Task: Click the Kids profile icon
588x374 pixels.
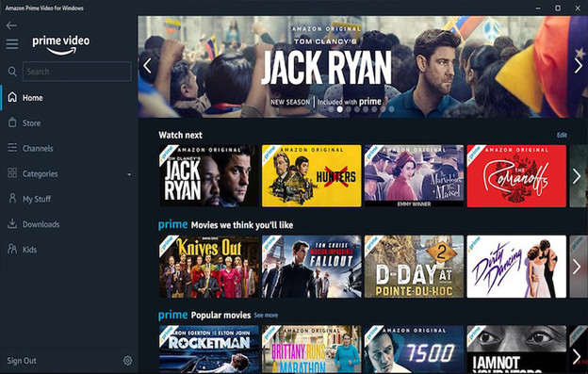Action: (x=12, y=249)
